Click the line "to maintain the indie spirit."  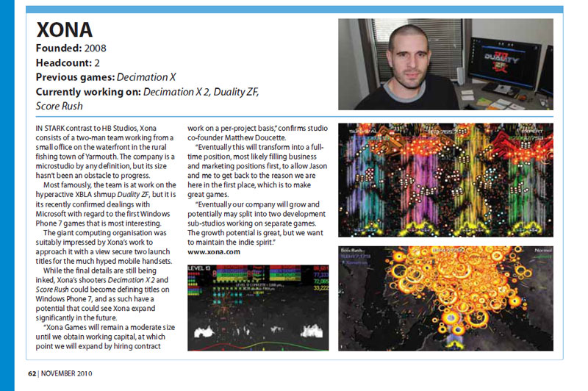[x=232, y=243]
